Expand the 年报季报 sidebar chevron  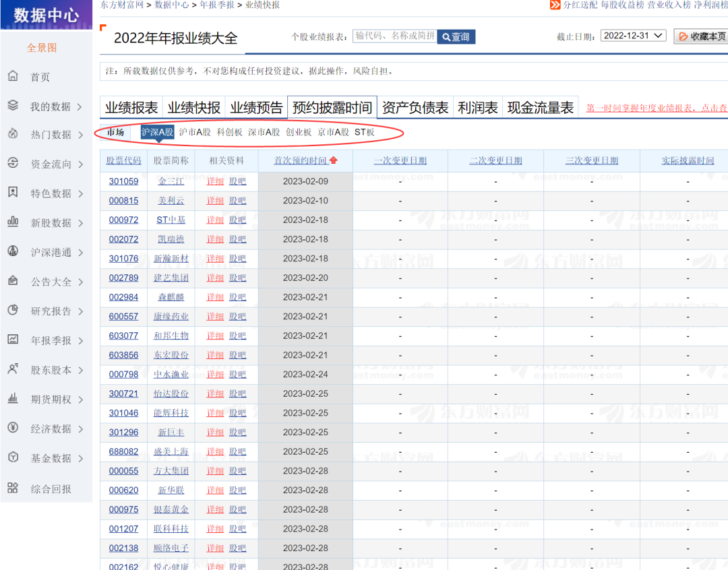[81, 341]
